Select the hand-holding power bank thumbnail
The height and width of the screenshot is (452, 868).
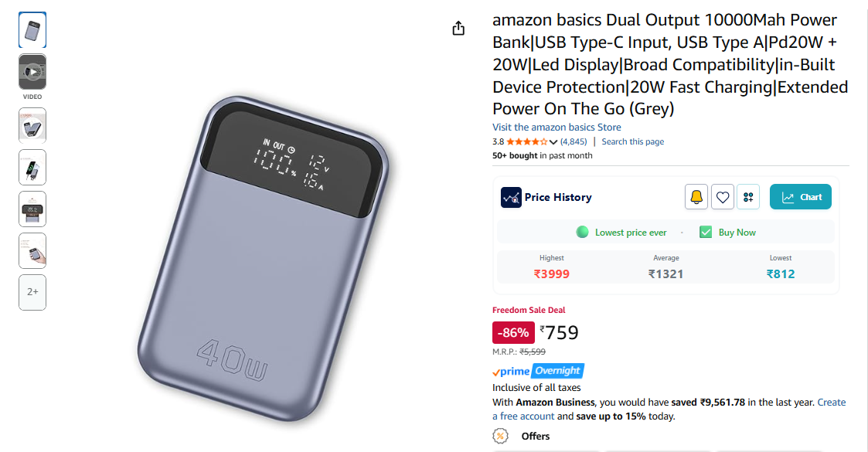click(x=32, y=250)
